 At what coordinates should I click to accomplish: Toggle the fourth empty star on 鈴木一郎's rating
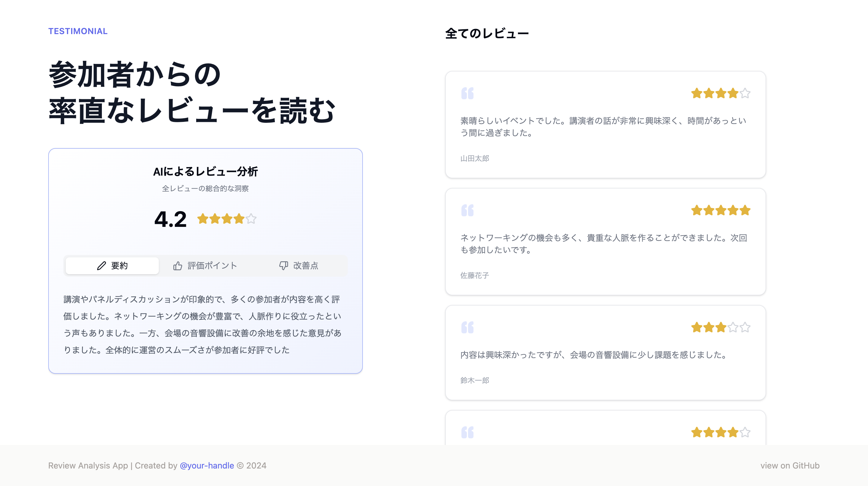[734, 328]
